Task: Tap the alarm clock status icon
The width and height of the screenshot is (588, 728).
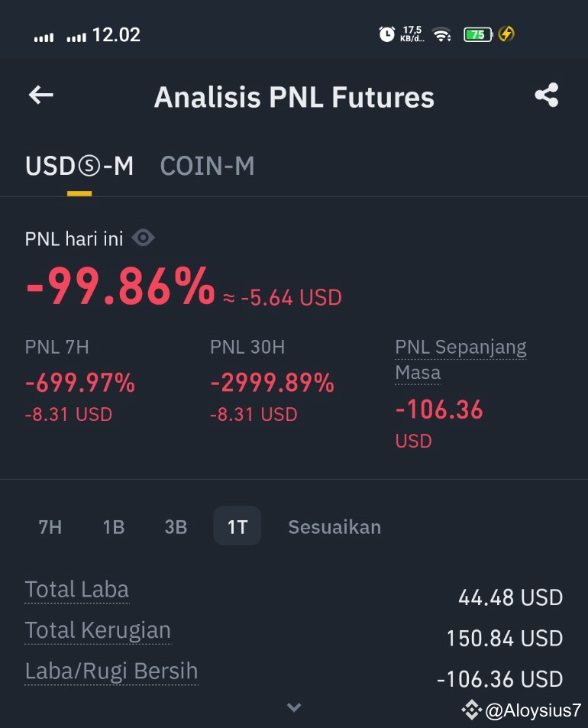Action: coord(386,34)
